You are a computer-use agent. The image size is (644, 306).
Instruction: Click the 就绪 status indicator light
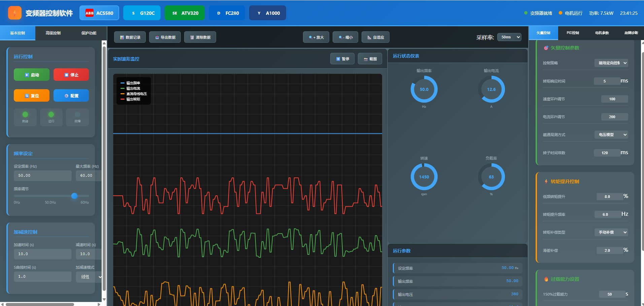click(25, 114)
